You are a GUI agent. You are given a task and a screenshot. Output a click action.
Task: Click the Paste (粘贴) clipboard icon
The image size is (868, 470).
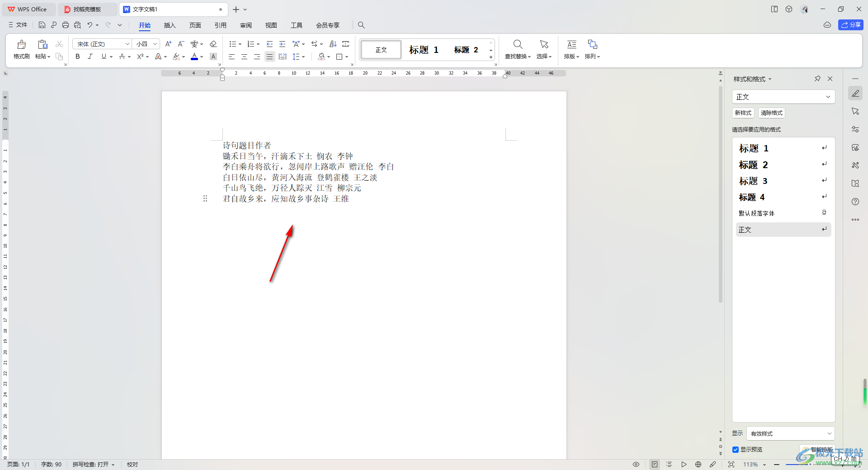[42, 44]
